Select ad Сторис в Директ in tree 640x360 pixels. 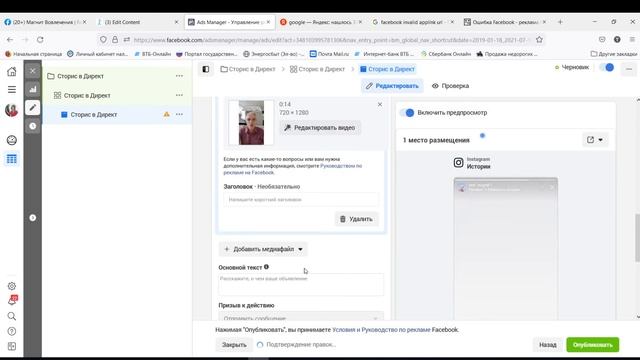coord(93,114)
